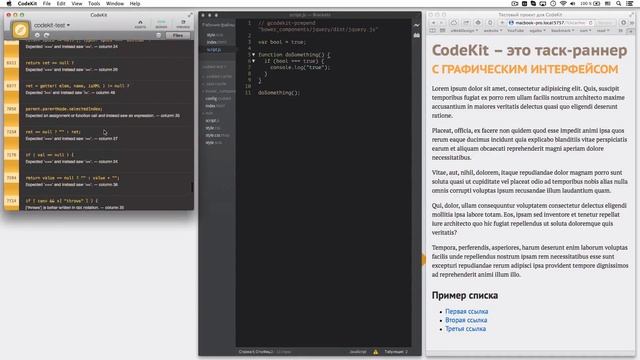Image resolution: width=640 pixels, height=360 pixels.
Task: Open the File menu
Action: click(x=47, y=4)
